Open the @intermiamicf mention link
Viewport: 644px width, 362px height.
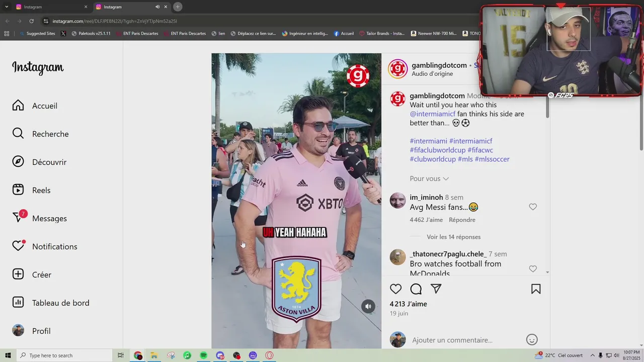pos(432,114)
